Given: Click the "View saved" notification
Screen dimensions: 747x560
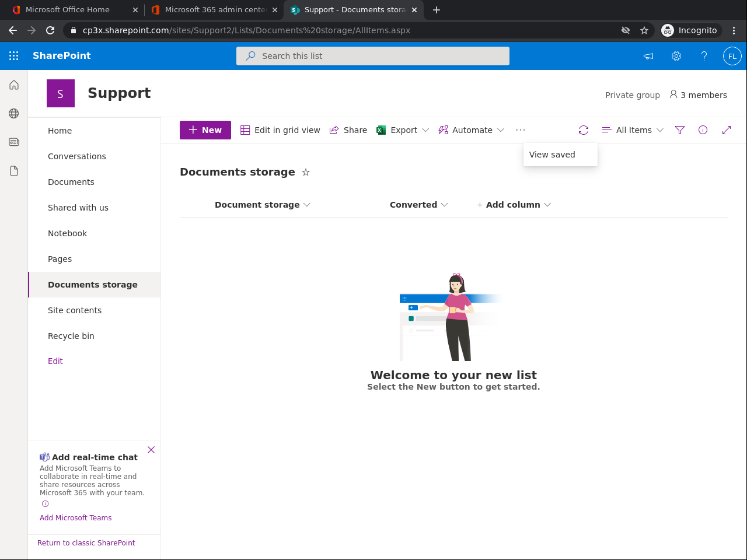Looking at the screenshot, I should click(x=560, y=155).
